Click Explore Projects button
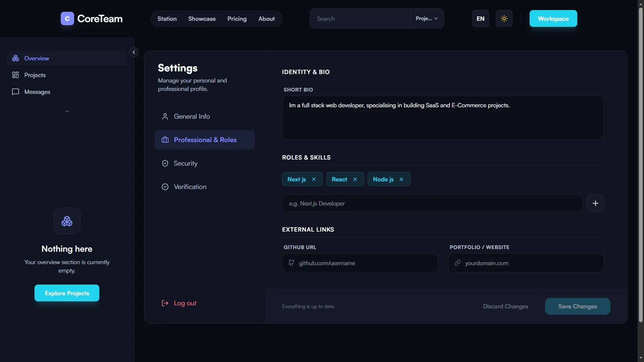This screenshot has height=362, width=644. tap(67, 293)
